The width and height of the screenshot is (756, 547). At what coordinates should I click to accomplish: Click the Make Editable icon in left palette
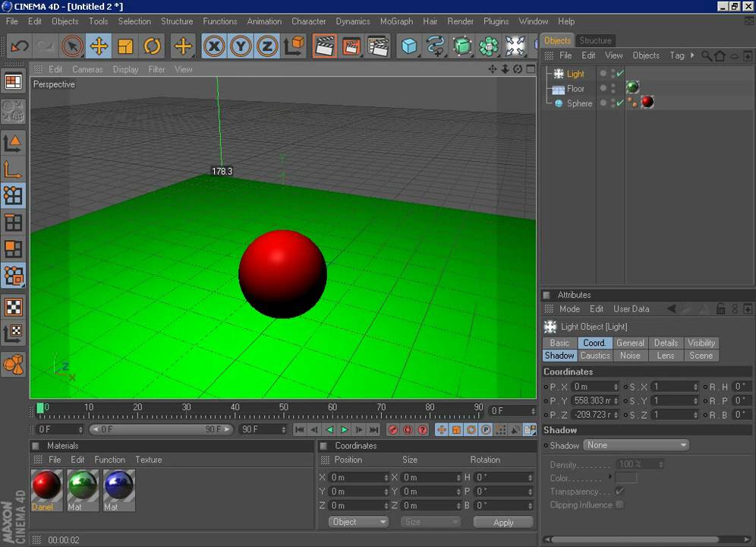click(13, 111)
